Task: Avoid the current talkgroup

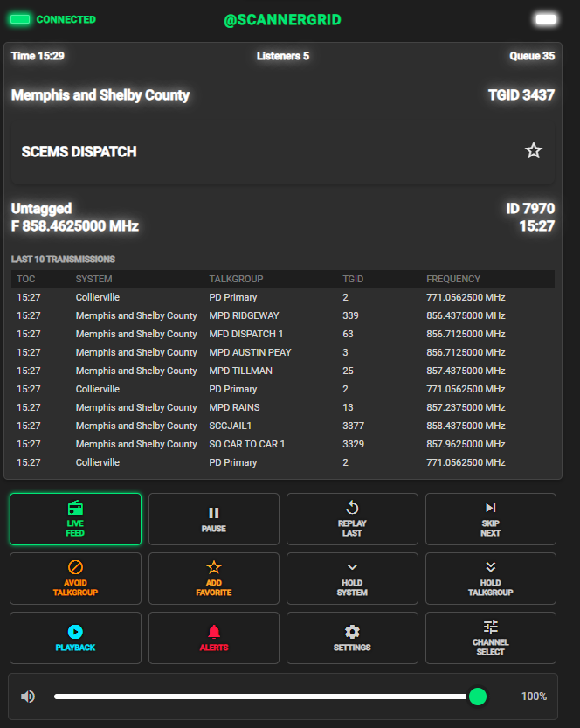Action: point(75,579)
